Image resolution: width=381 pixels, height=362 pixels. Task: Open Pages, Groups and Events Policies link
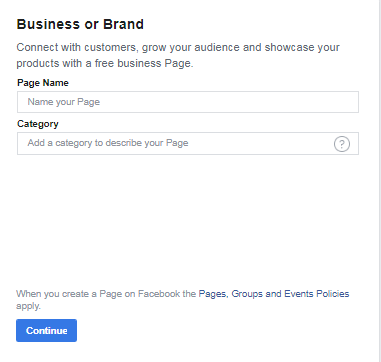coord(274,294)
